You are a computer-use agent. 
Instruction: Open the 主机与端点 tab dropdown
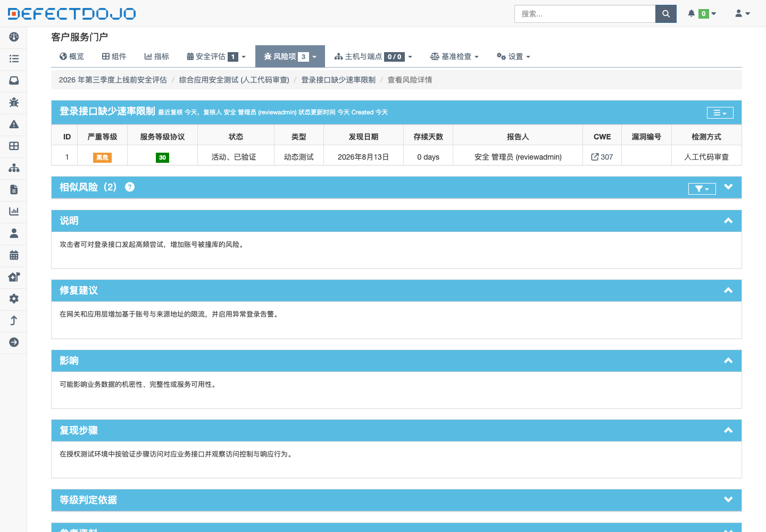(x=373, y=56)
